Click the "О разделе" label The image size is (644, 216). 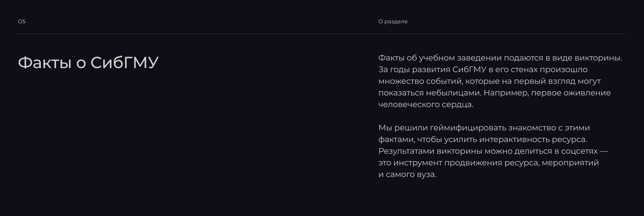click(x=393, y=22)
